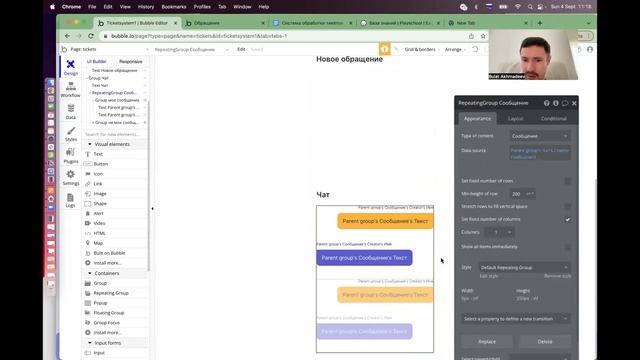Collapse the Containers section
640x360 pixels.
(x=90, y=273)
